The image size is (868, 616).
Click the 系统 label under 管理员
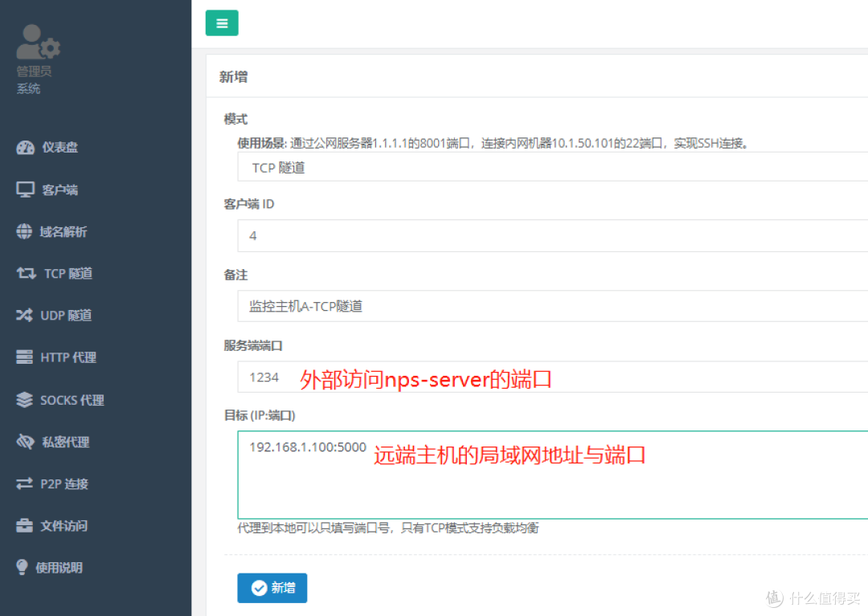(28, 88)
